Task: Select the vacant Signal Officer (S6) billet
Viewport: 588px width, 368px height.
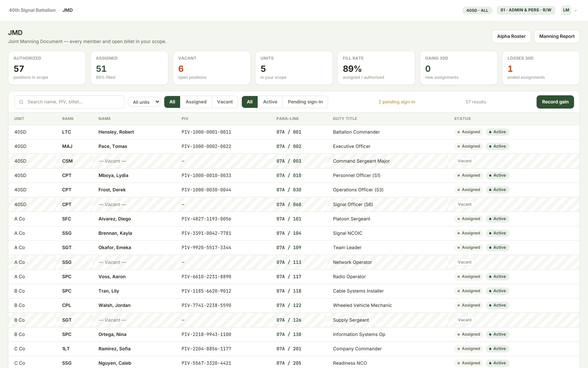Action: click(294, 205)
